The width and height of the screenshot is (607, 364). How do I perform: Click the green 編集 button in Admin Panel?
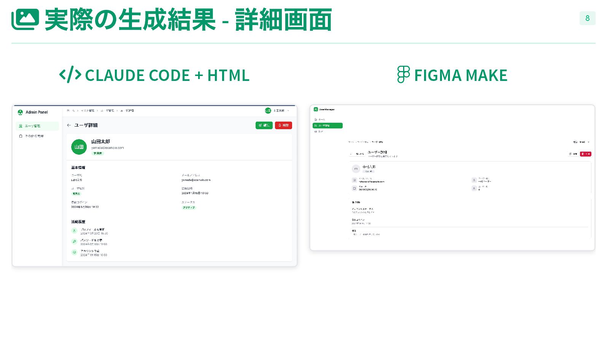pyautogui.click(x=264, y=125)
